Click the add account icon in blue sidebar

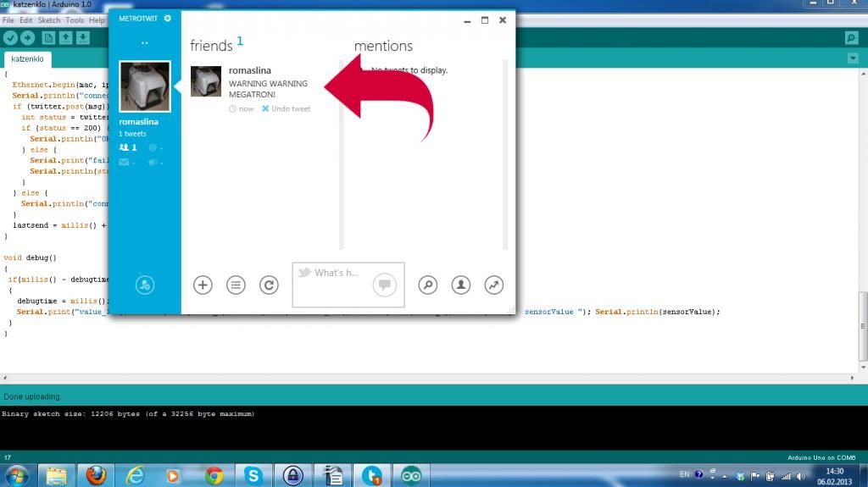coord(145,285)
